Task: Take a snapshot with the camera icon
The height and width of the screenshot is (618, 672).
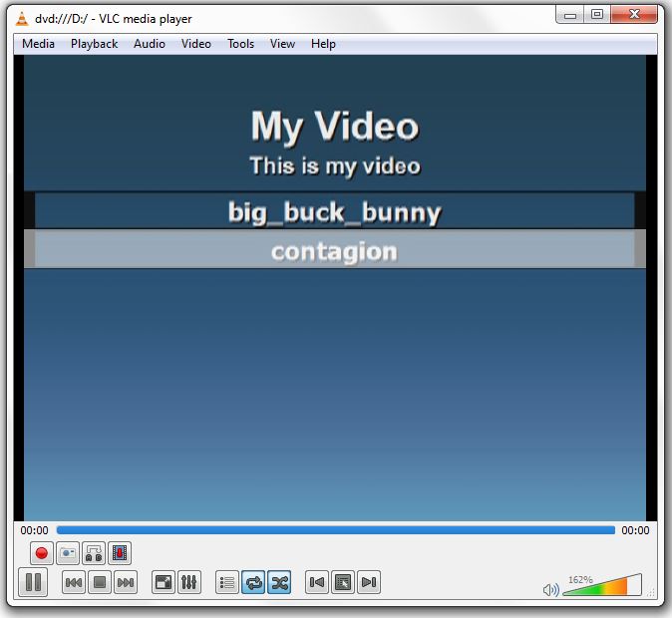Action: tap(68, 553)
